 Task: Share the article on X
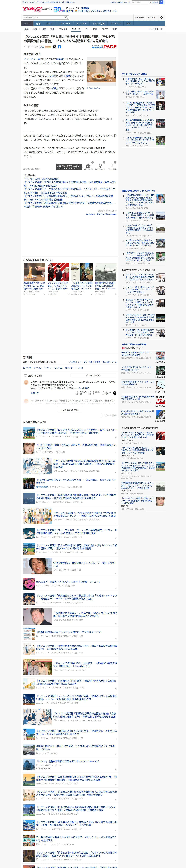click(55, 47)
